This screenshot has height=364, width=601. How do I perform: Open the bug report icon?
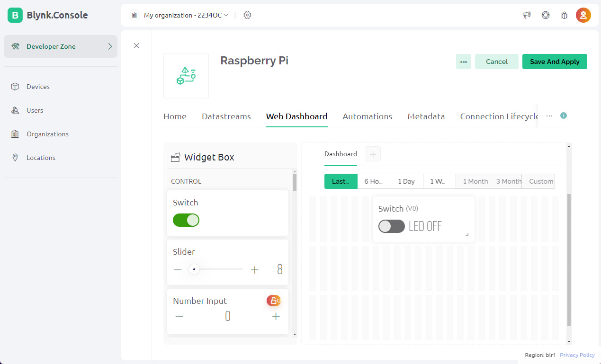pos(564,15)
